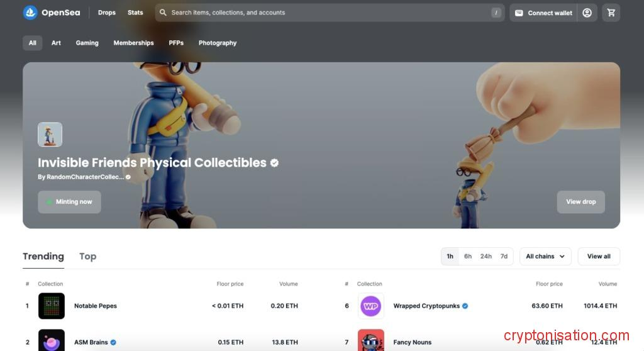Open the account profile icon
This screenshot has height=351, width=644.
[x=587, y=13]
